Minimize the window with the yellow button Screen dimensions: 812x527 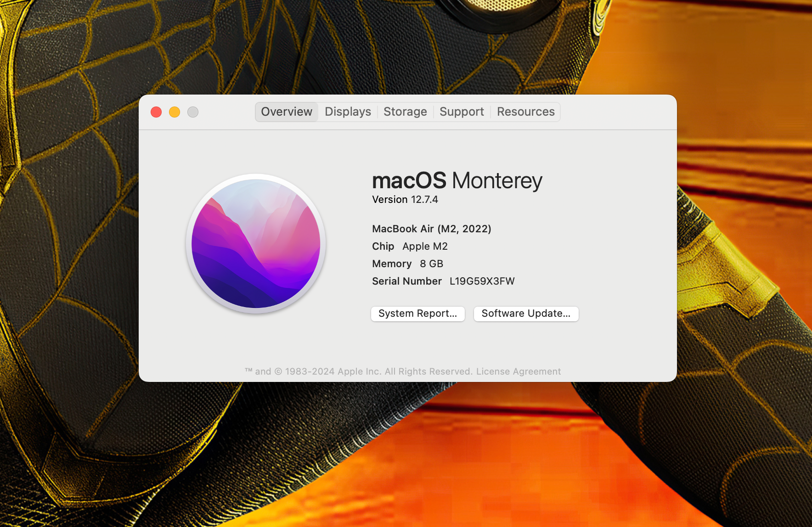tap(175, 112)
